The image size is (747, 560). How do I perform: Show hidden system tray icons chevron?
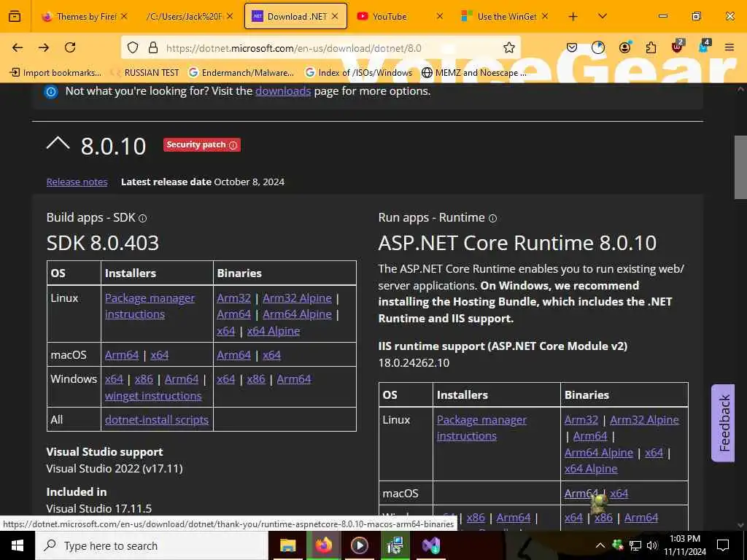600,545
